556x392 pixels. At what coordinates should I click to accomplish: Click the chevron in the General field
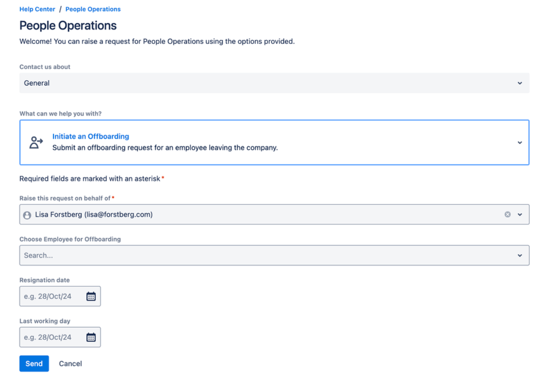pos(520,83)
